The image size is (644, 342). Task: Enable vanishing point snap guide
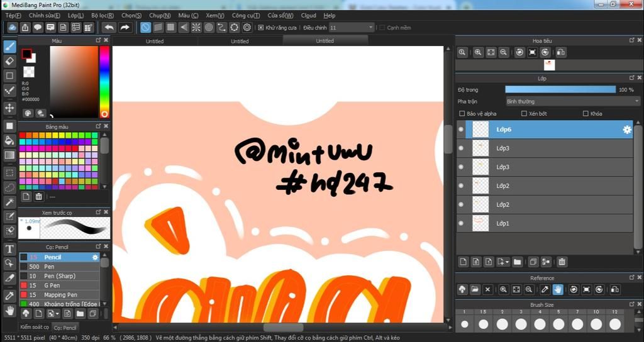(184, 28)
